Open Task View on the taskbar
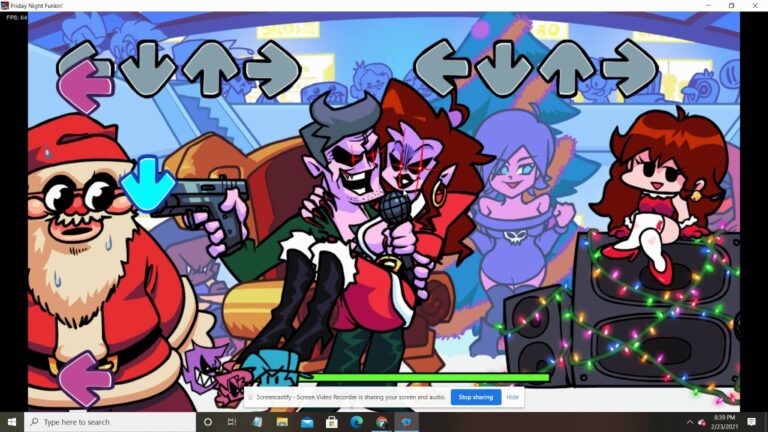768x432 pixels. [232, 422]
